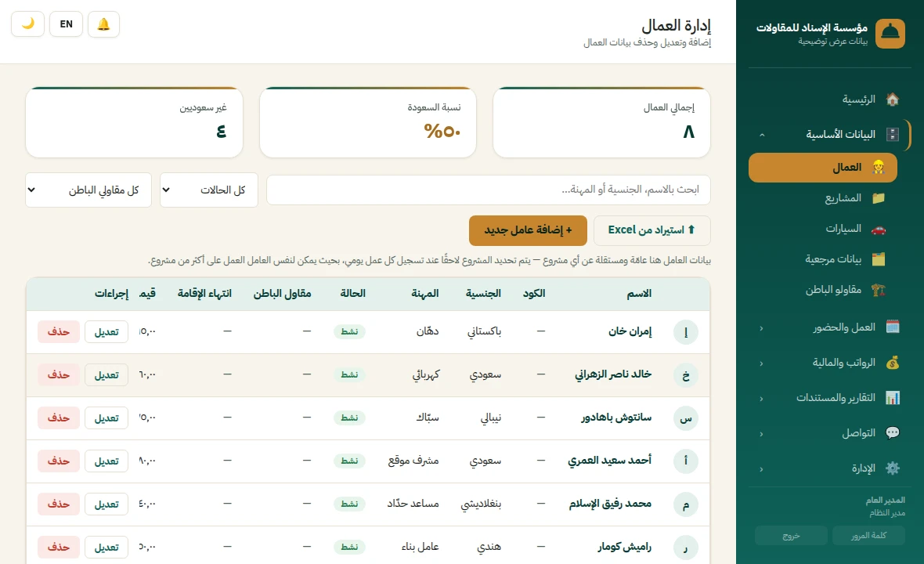Click avatar icon of سانتوش باهادور

[x=685, y=418]
